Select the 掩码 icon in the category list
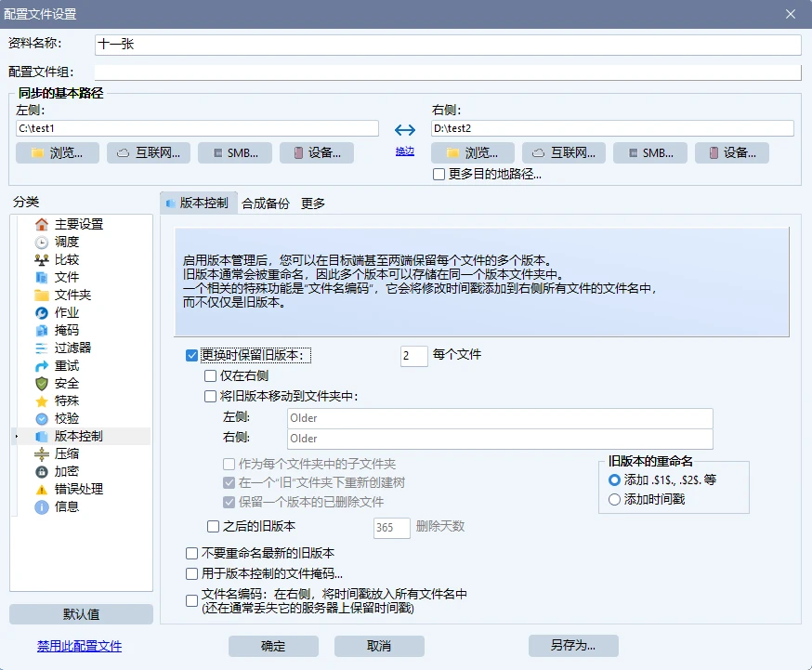The width and height of the screenshot is (812, 670). click(42, 330)
